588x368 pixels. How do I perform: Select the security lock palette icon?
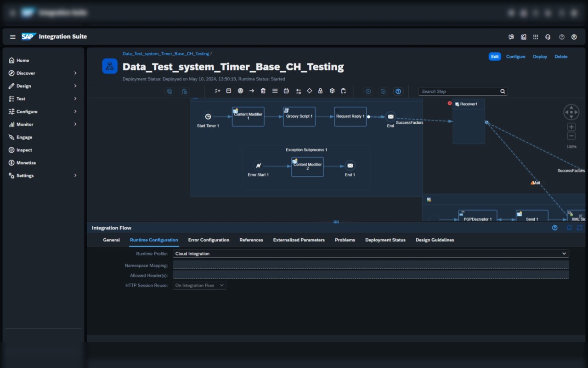coord(321,91)
